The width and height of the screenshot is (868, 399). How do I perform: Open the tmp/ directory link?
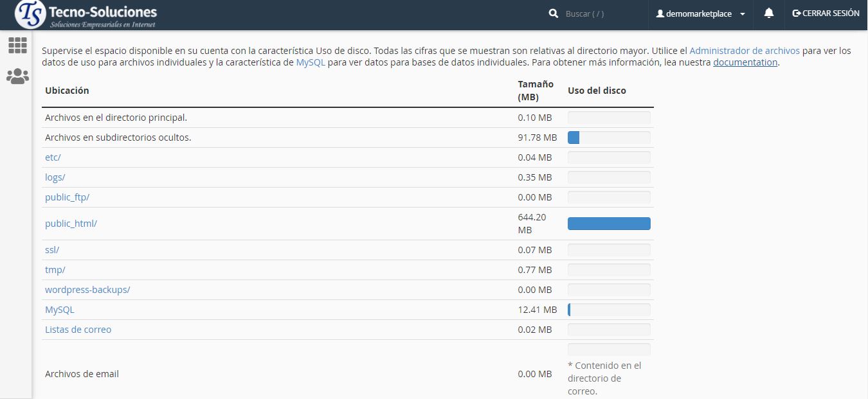click(55, 270)
